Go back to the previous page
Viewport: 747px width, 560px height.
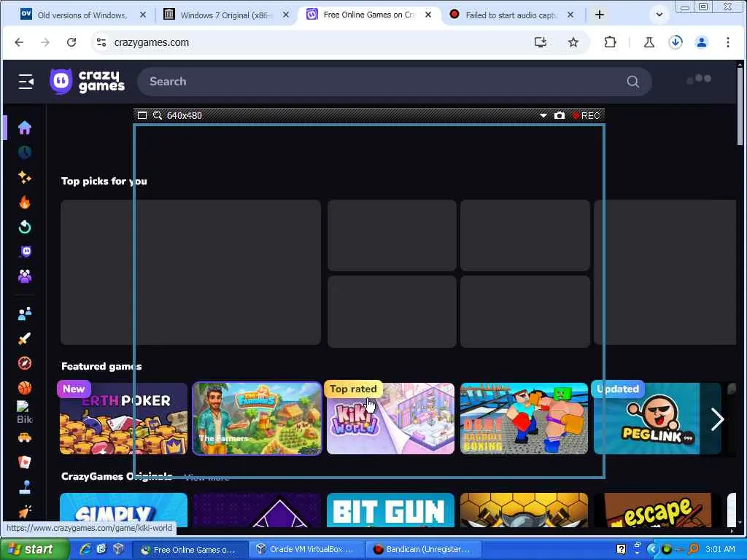pos(19,42)
